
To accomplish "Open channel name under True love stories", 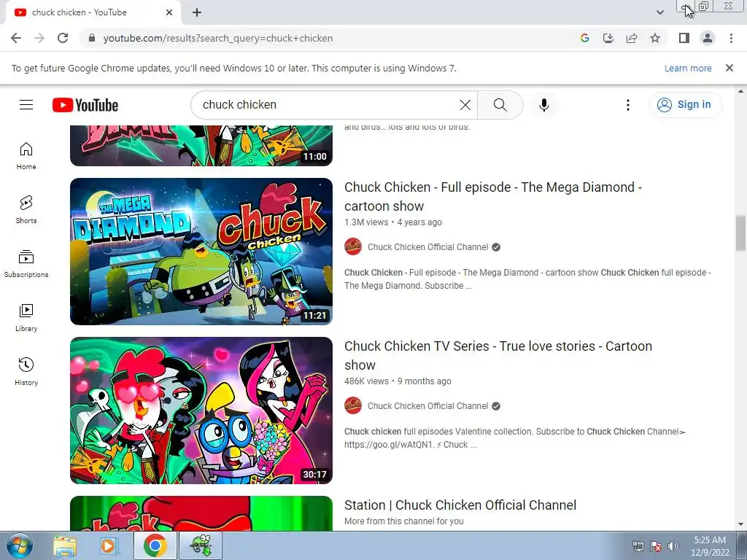I will pos(427,406).
